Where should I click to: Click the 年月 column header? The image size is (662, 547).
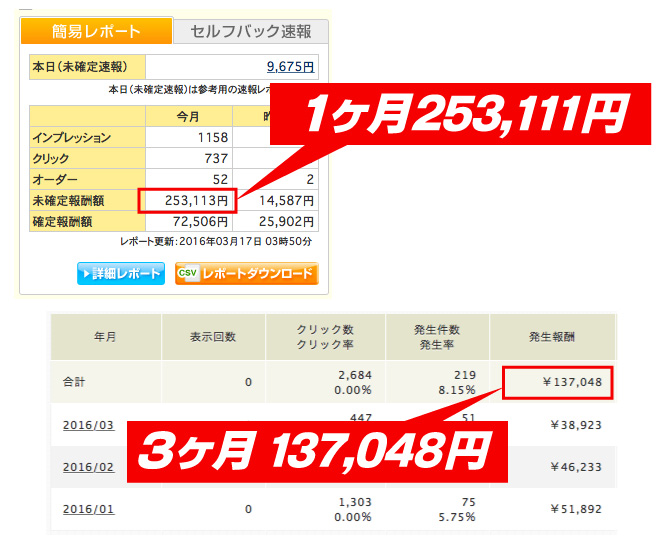pyautogui.click(x=104, y=337)
